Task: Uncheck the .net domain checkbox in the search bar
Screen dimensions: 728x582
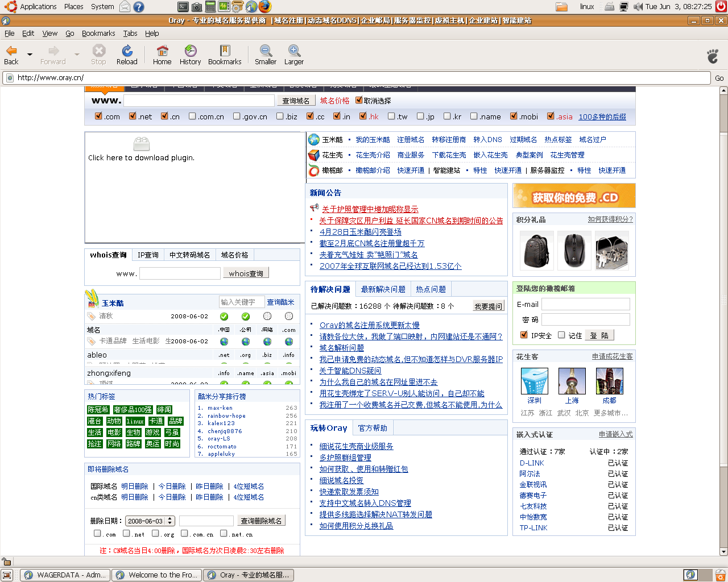Action: click(x=133, y=116)
